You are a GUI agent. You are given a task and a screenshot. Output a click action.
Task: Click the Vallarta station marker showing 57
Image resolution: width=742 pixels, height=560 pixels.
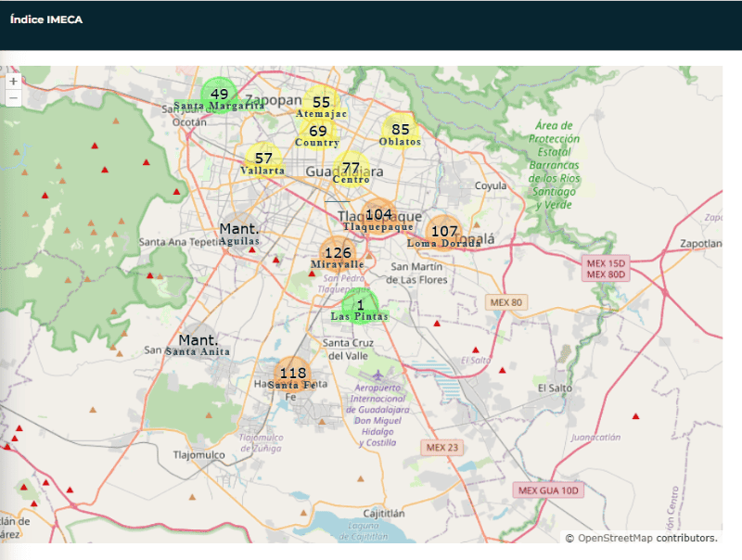(x=263, y=159)
